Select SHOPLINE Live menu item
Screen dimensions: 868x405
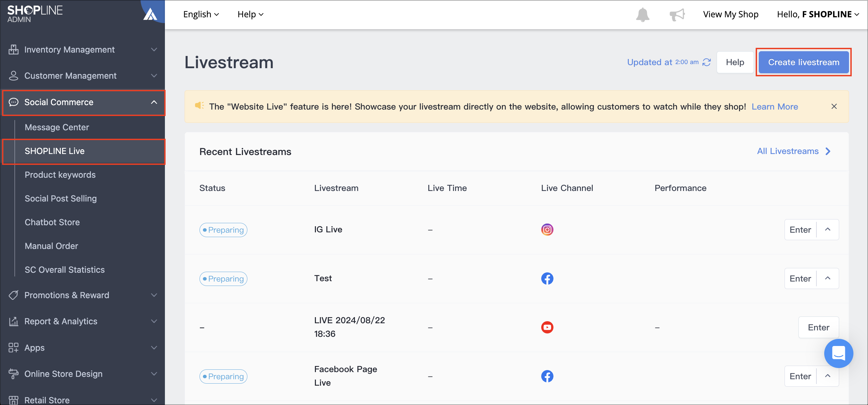[x=83, y=151]
